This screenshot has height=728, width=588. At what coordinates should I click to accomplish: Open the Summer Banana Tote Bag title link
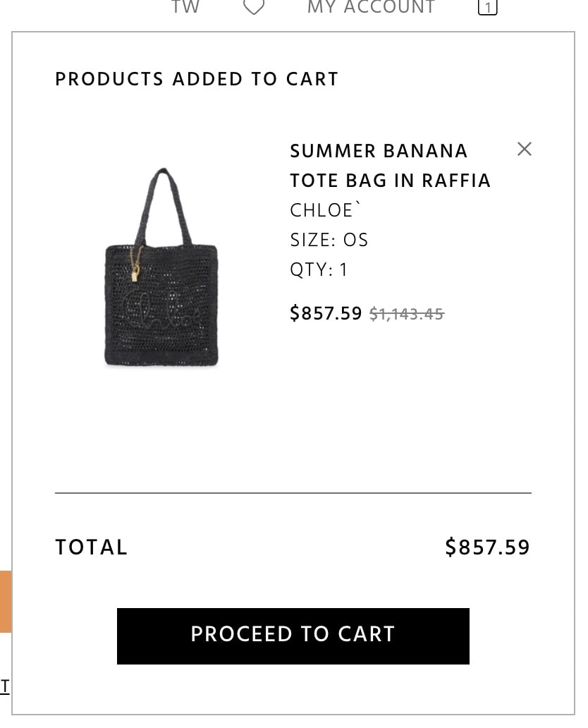pos(390,166)
